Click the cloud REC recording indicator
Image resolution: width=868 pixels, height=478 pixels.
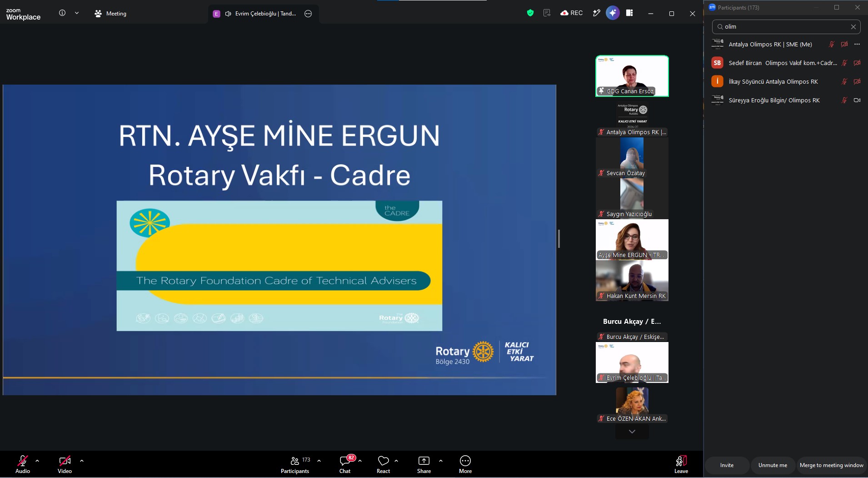pyautogui.click(x=572, y=13)
